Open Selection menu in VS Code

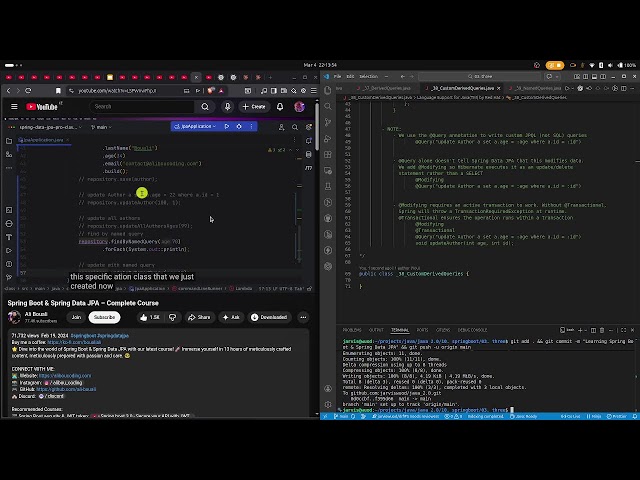tap(368, 76)
